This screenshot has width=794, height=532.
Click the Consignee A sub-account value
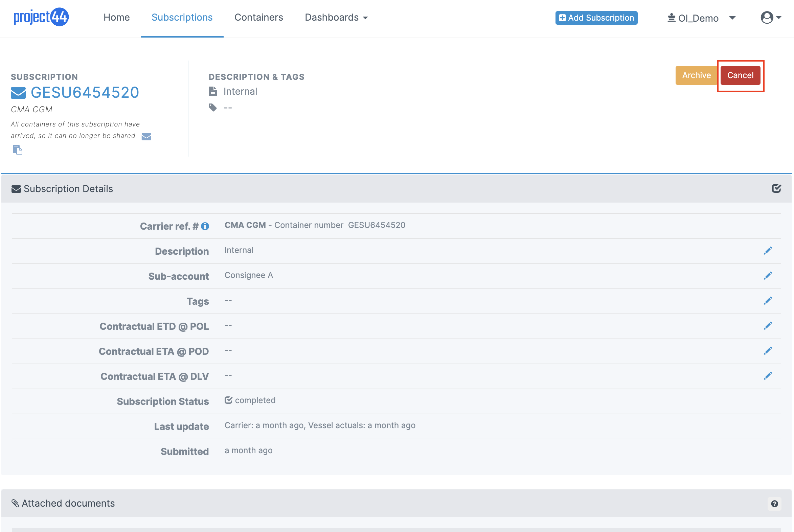click(x=249, y=275)
